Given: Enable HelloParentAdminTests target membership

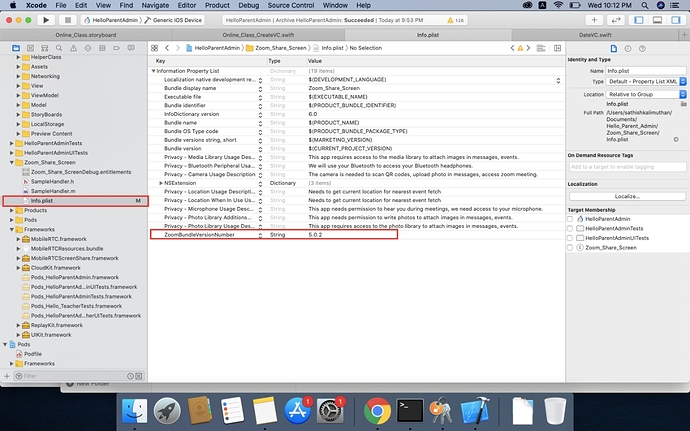Looking at the screenshot, I should coord(570,228).
